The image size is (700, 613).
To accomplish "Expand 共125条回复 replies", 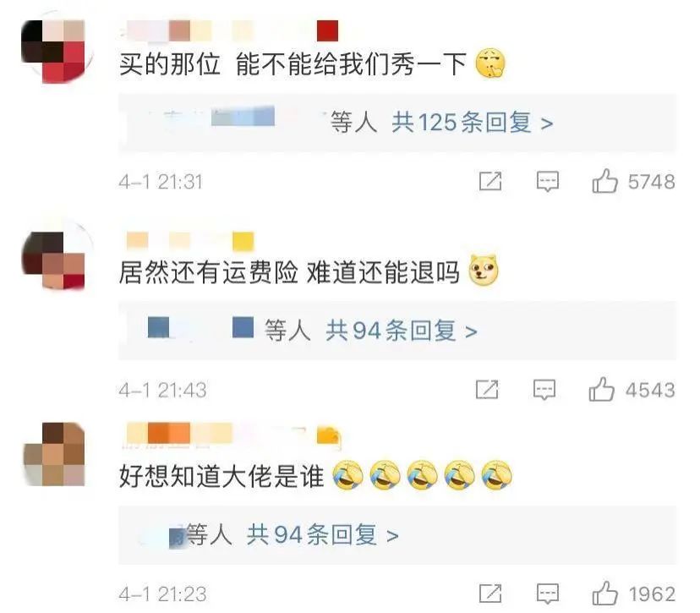I will tap(473, 123).
